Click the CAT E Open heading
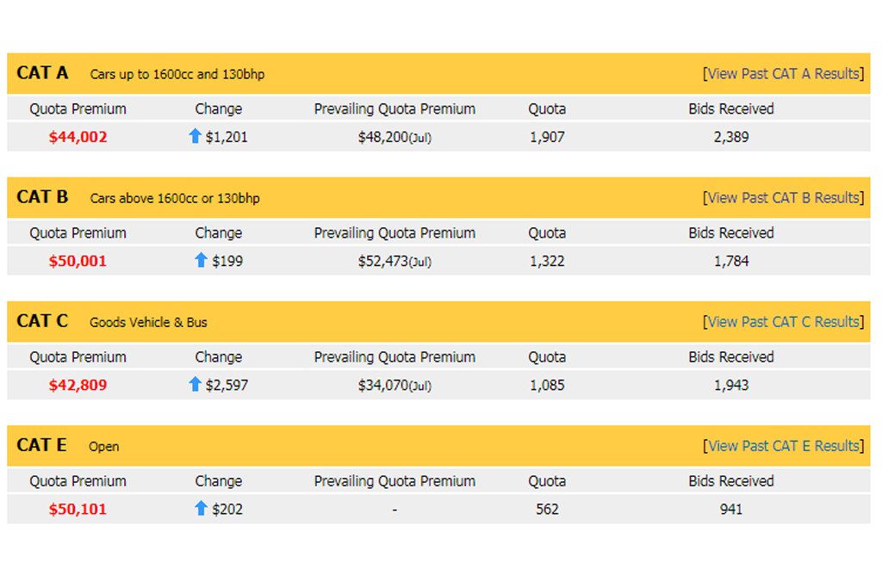The image size is (882, 588). click(68, 446)
